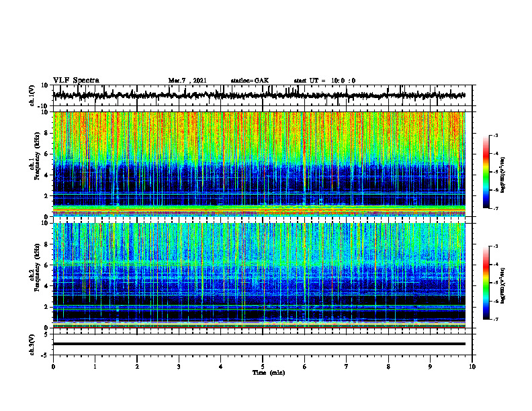Click the time axis tick label "0"
532x411 pixels.
click(x=53, y=367)
